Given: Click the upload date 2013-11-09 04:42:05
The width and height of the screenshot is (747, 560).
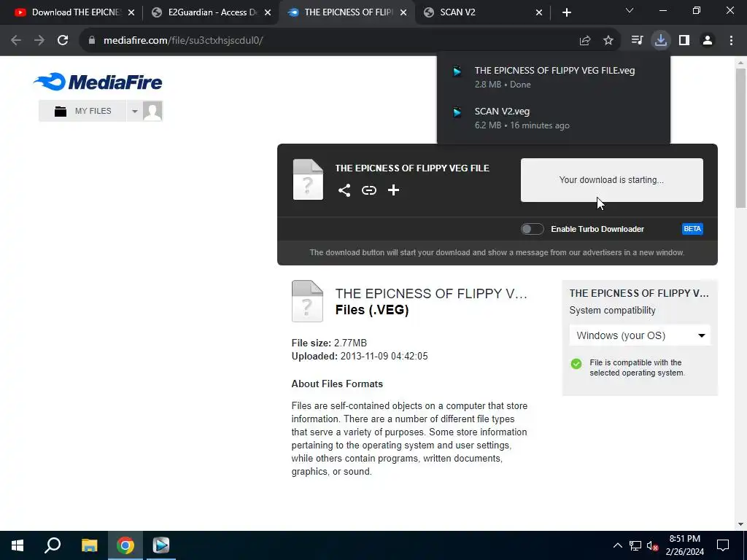Looking at the screenshot, I should (384, 356).
